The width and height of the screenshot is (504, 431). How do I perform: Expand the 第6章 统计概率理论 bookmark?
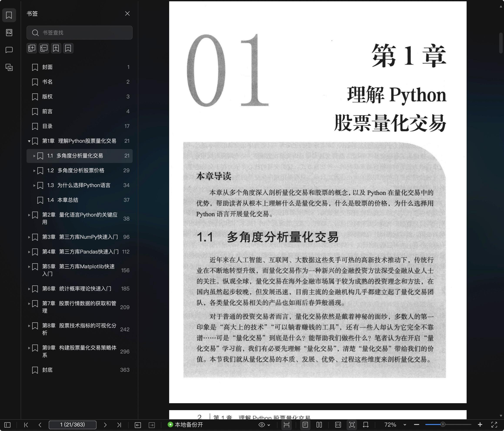coord(29,289)
